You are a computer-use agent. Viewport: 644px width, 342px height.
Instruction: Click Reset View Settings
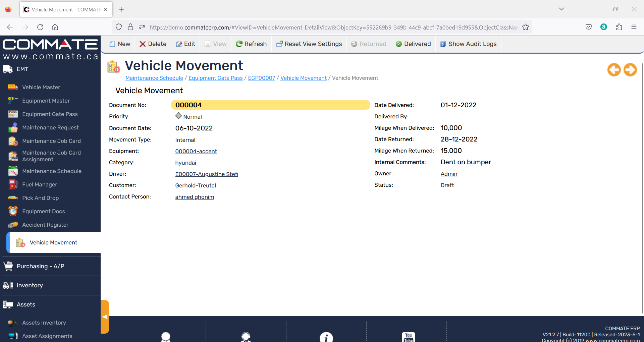(309, 44)
